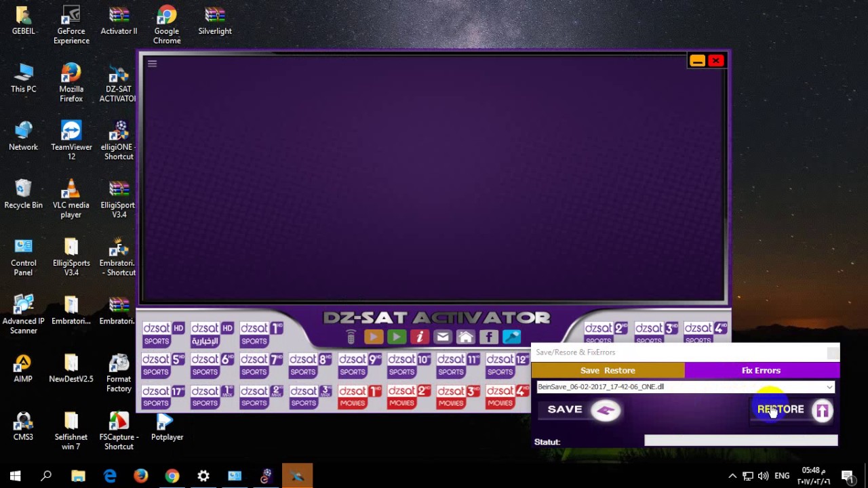Open Mozilla Firefox desktop shortcut
This screenshot has width=868, height=488.
71,83
